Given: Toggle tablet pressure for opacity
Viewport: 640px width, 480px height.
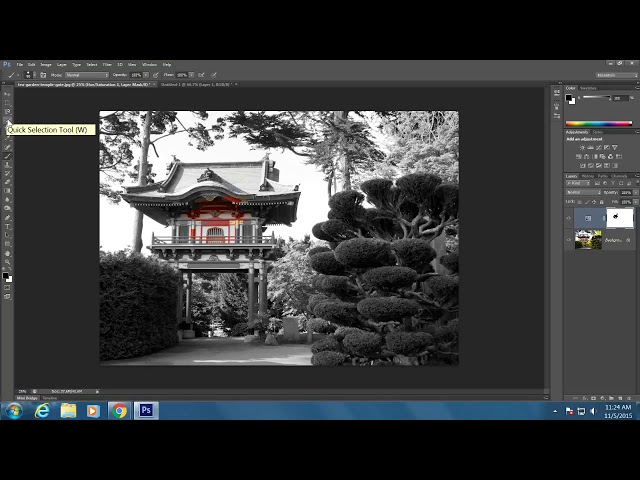Looking at the screenshot, I should click(x=156, y=75).
